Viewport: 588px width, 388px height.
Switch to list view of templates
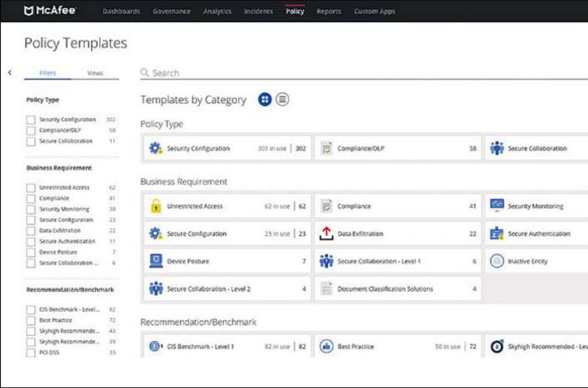click(282, 99)
